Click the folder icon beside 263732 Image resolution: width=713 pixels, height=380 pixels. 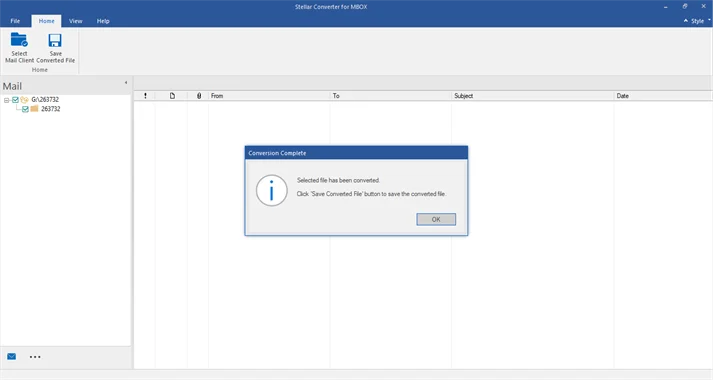point(34,109)
